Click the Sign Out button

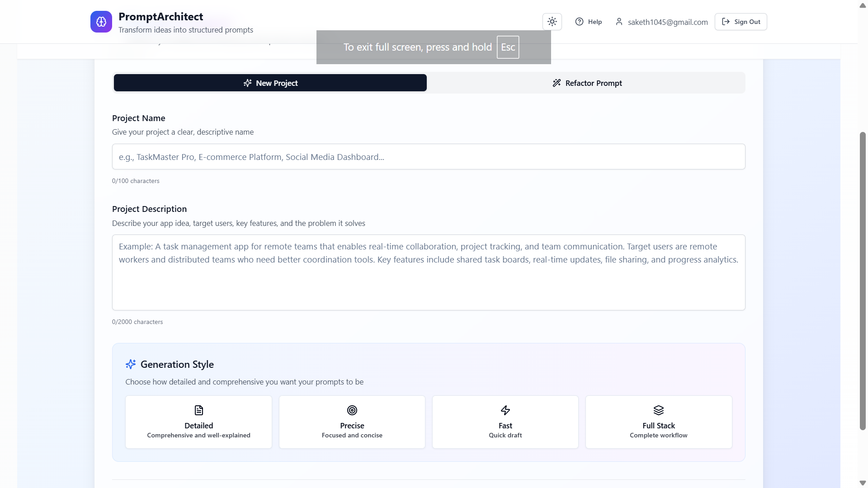[x=741, y=22]
